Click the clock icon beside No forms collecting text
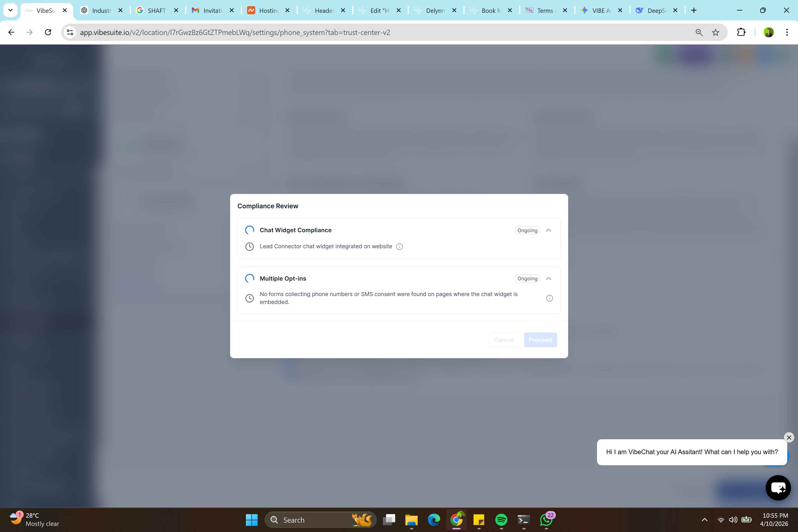Image resolution: width=798 pixels, height=532 pixels. tap(249, 298)
